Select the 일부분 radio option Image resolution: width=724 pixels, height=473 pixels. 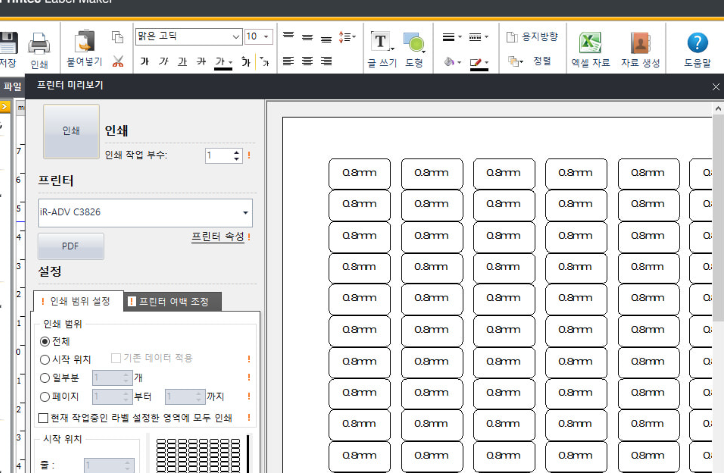45,378
